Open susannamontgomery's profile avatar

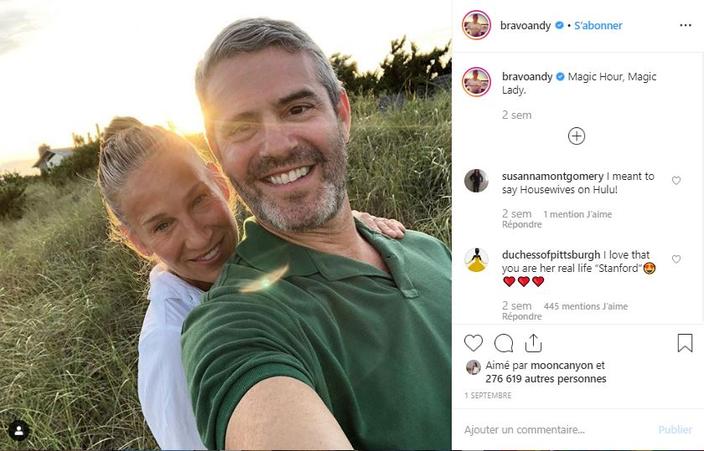(x=477, y=180)
